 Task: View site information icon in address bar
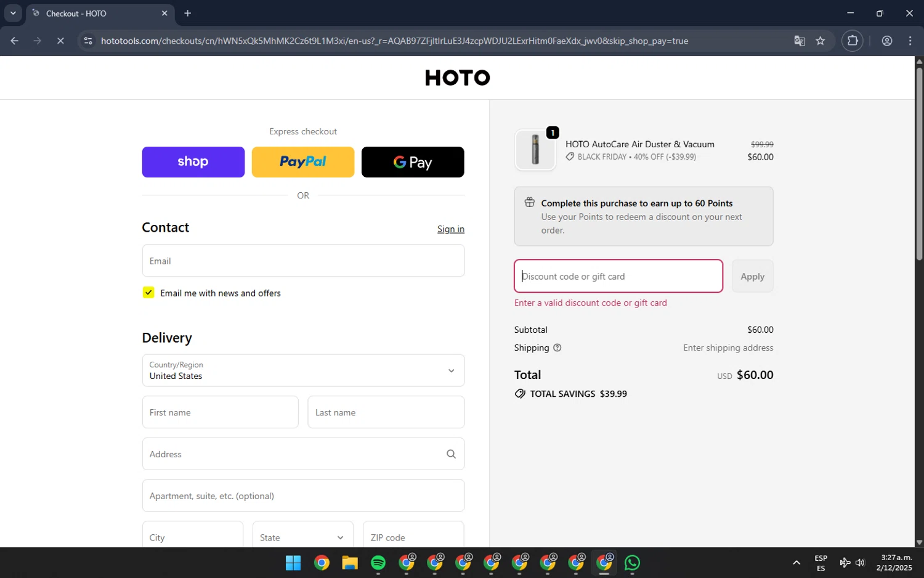(x=88, y=41)
